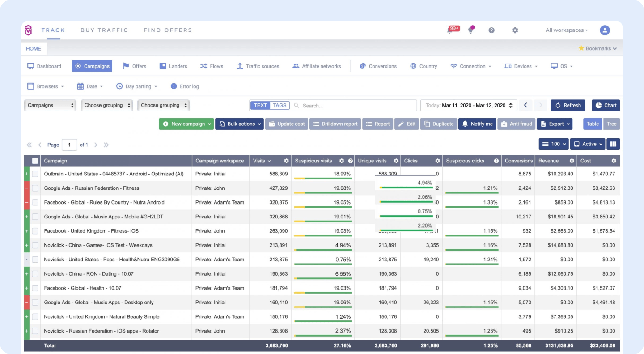
Task: Refresh the campaign data
Action: coord(568,105)
